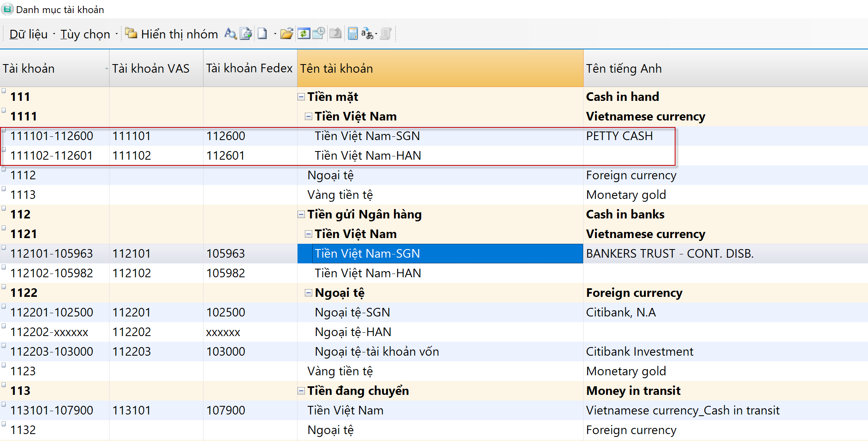
Task: Open the calculator icon in toolbar
Action: tap(353, 33)
